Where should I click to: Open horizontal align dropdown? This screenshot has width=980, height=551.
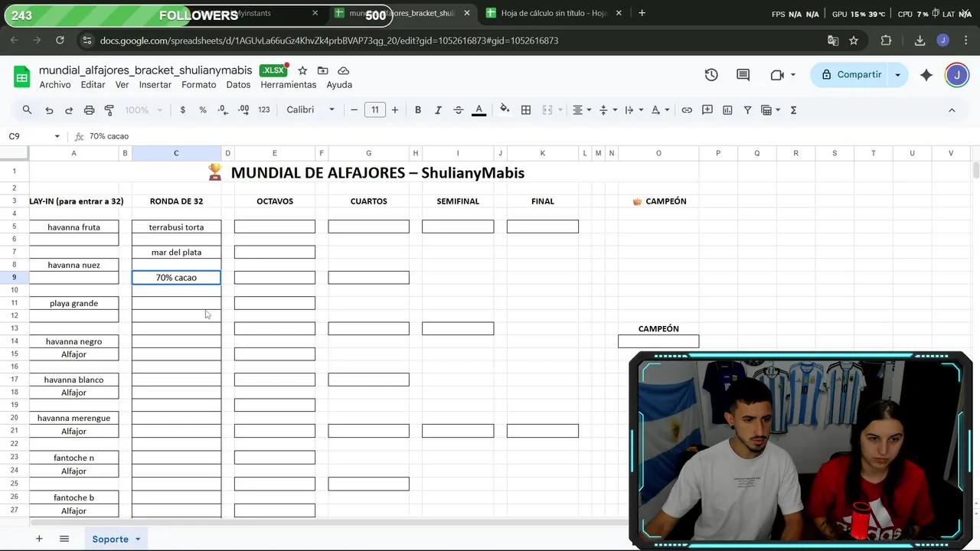(x=582, y=110)
